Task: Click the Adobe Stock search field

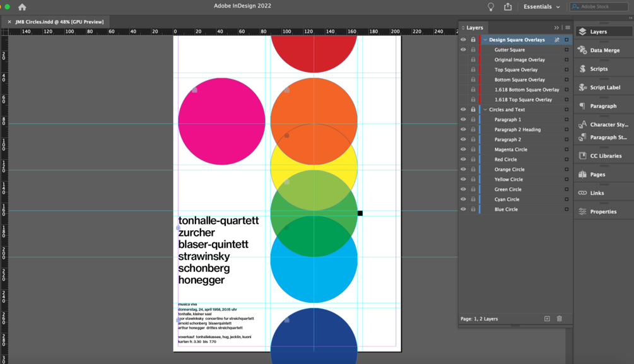Action: (x=599, y=6)
